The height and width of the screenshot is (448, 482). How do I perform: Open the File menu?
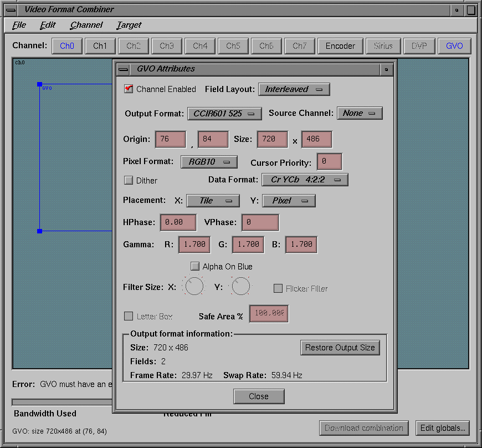tap(19, 25)
